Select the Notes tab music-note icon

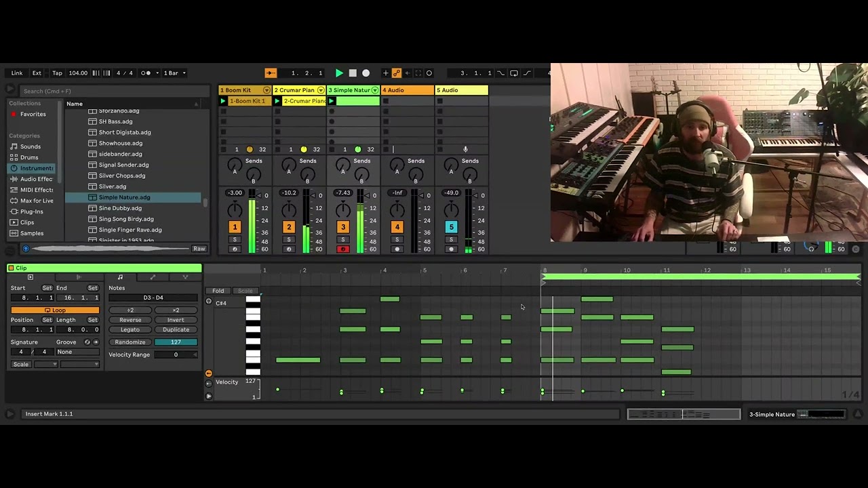pos(120,277)
